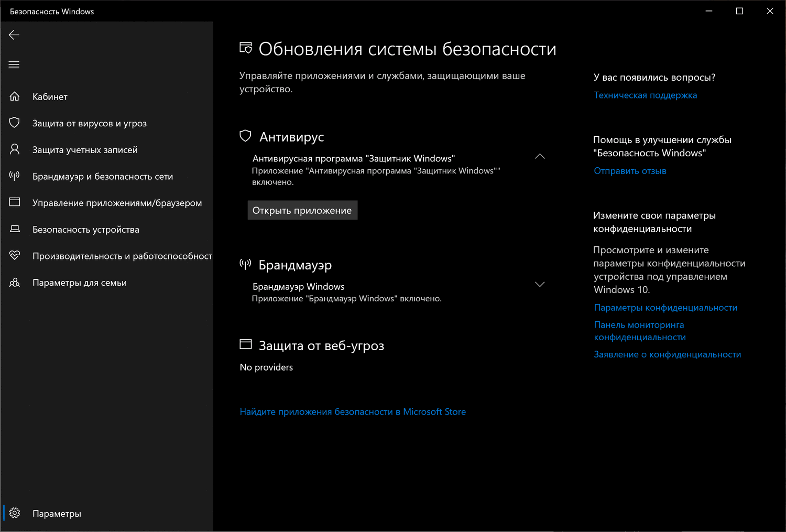Collapse the Защитник Windows antivirus section
This screenshot has height=532, width=786.
[x=540, y=157]
